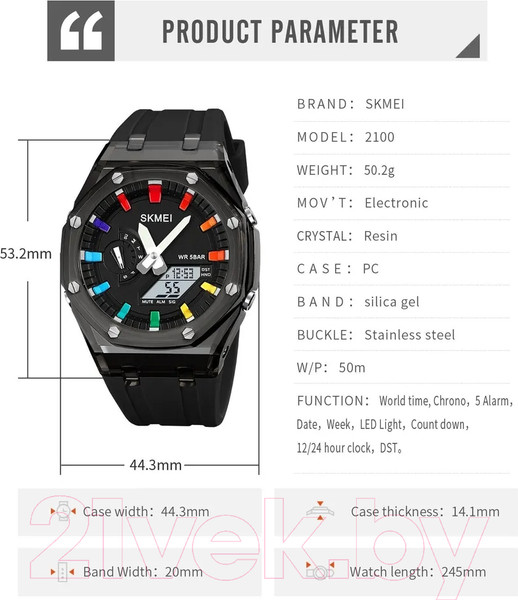518x600 pixels.
Task: Click the watch length icon
Action: pyautogui.click(x=320, y=571)
